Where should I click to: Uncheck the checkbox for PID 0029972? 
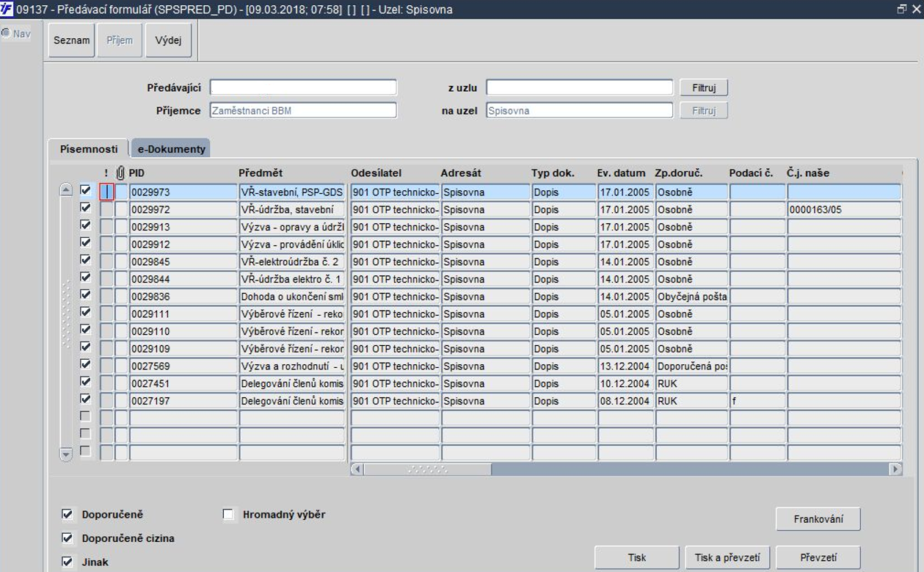tap(85, 209)
